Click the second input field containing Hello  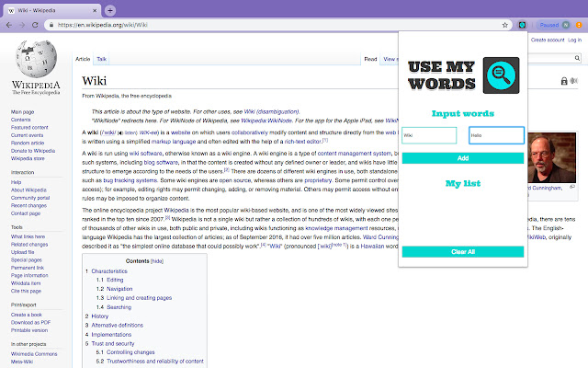click(x=496, y=135)
